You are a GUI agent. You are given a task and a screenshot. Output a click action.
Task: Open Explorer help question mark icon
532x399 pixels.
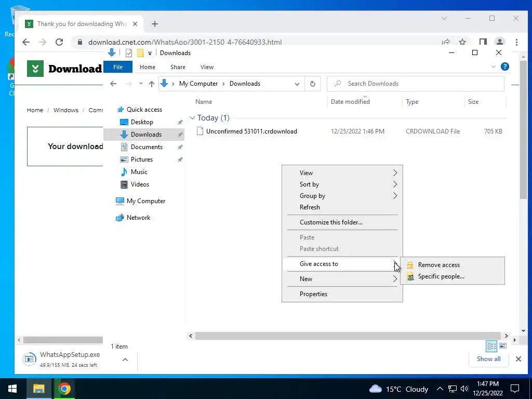504,66
